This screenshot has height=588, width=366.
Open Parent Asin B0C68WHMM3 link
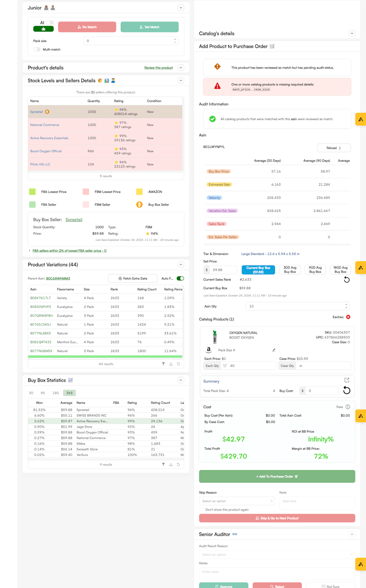click(58, 278)
